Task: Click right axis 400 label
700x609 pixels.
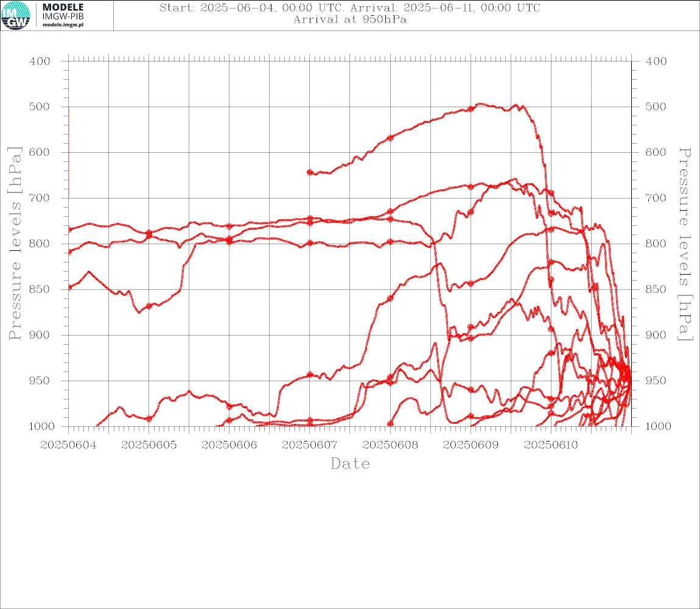Action: 656,62
